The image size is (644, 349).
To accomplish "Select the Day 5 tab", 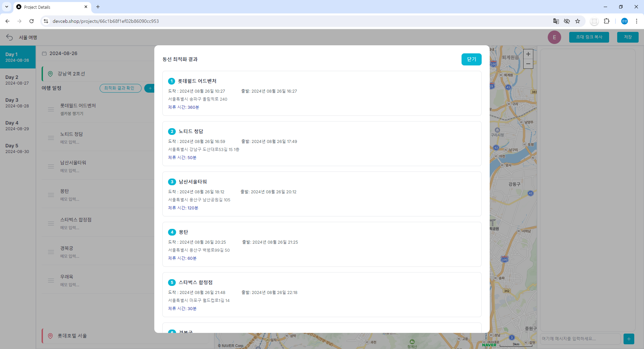I will point(17,148).
